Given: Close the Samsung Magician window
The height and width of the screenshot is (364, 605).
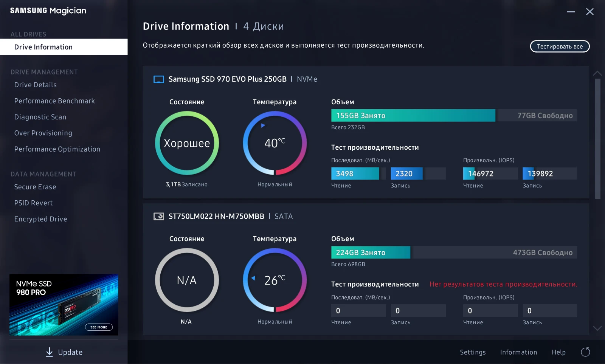Looking at the screenshot, I should tap(590, 12).
